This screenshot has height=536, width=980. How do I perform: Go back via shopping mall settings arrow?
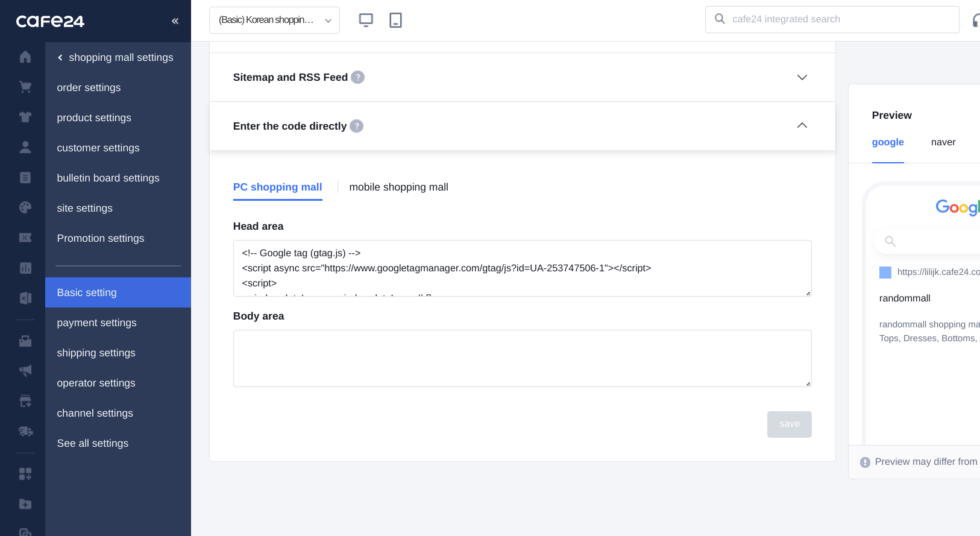[60, 57]
